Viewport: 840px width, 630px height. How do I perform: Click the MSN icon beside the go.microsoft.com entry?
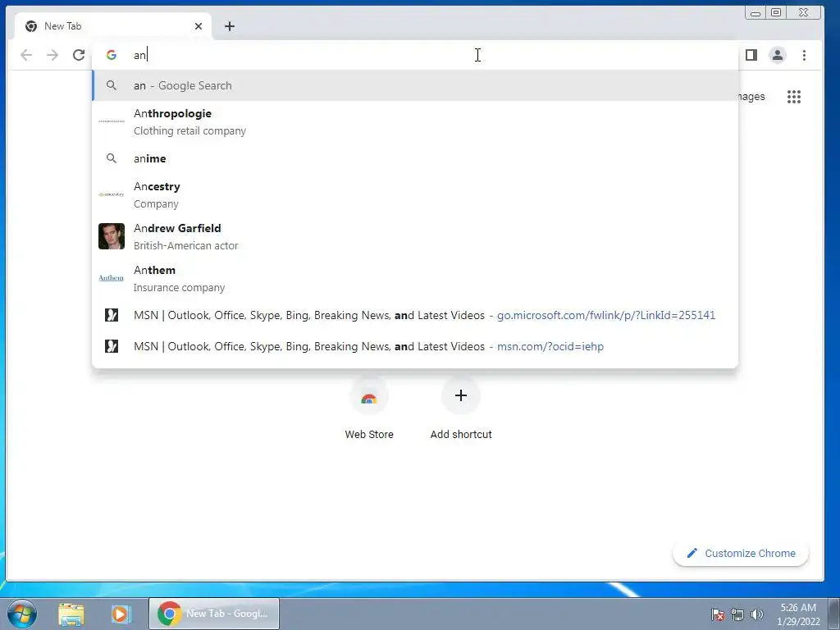tap(112, 315)
